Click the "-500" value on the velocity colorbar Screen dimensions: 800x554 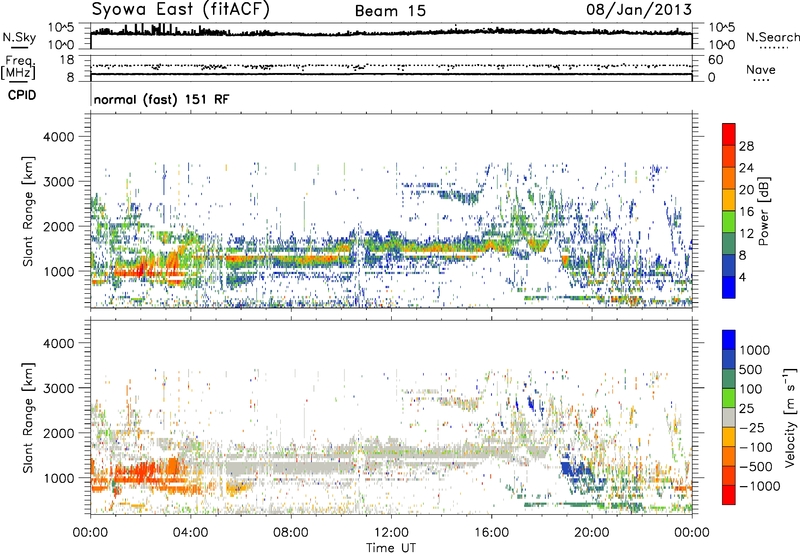756,467
